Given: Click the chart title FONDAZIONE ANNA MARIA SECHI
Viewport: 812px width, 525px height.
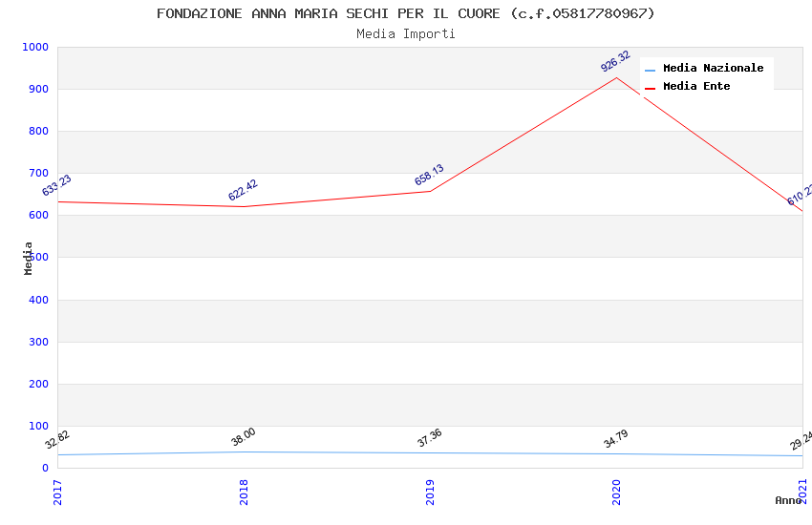Looking at the screenshot, I should pyautogui.click(x=405, y=13).
